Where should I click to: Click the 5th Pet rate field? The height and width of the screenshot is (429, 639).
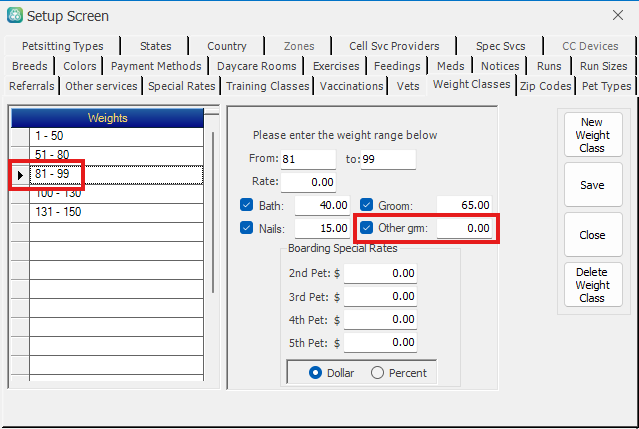coord(380,342)
